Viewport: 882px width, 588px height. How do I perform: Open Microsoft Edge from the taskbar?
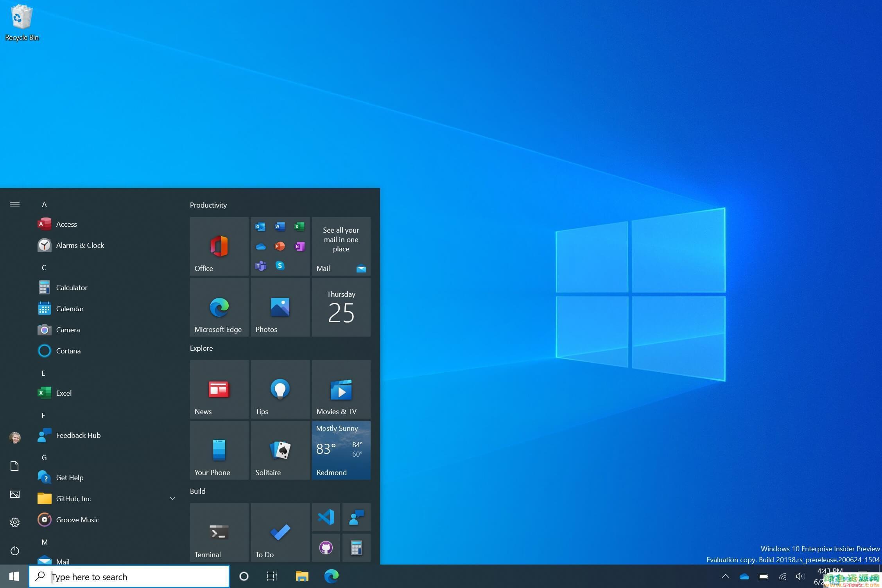331,576
